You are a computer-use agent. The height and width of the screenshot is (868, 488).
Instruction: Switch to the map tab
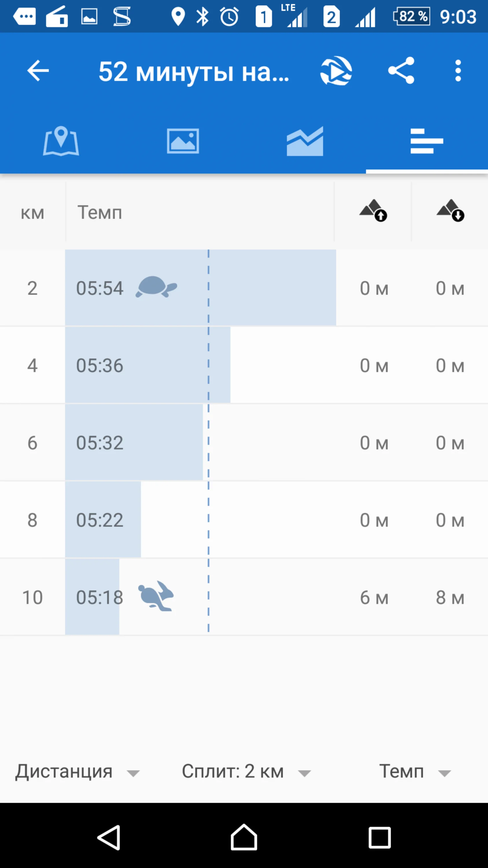[x=61, y=141]
